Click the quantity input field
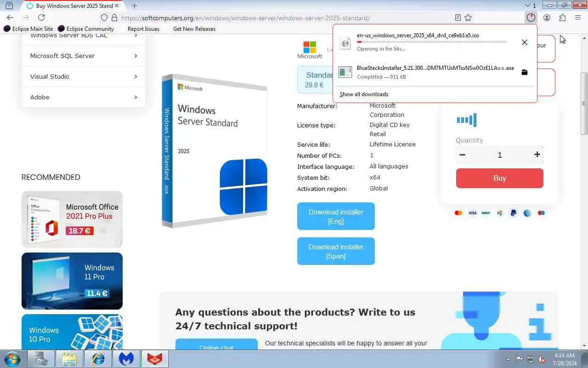 (500, 155)
